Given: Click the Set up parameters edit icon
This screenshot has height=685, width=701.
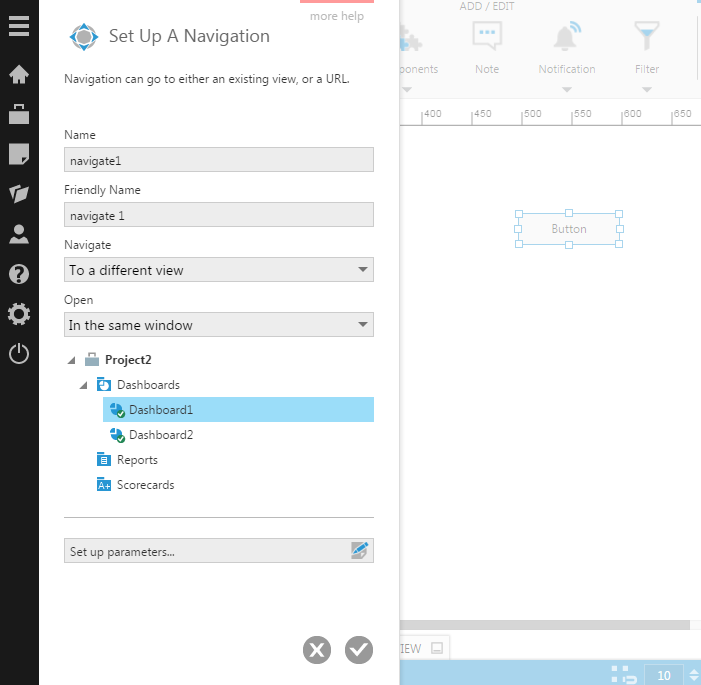Looking at the screenshot, I should coord(360,550).
